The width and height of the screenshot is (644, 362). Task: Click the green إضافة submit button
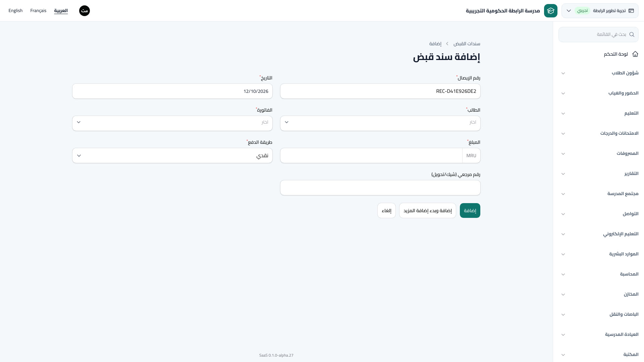[x=470, y=210]
